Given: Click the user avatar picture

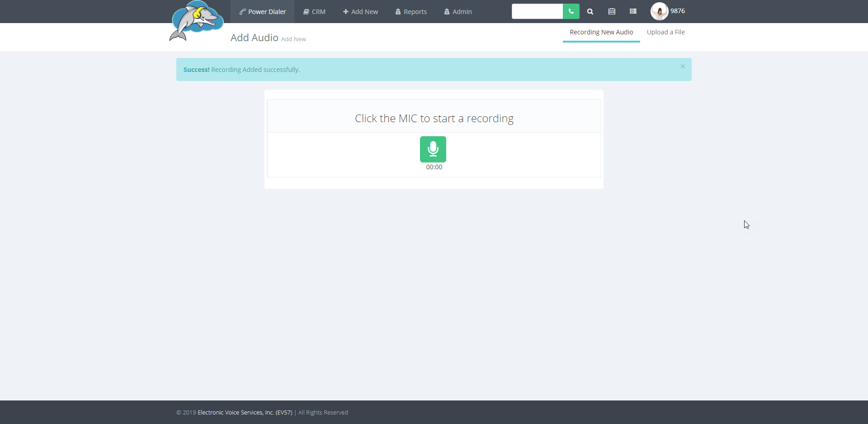Looking at the screenshot, I should click(x=659, y=11).
